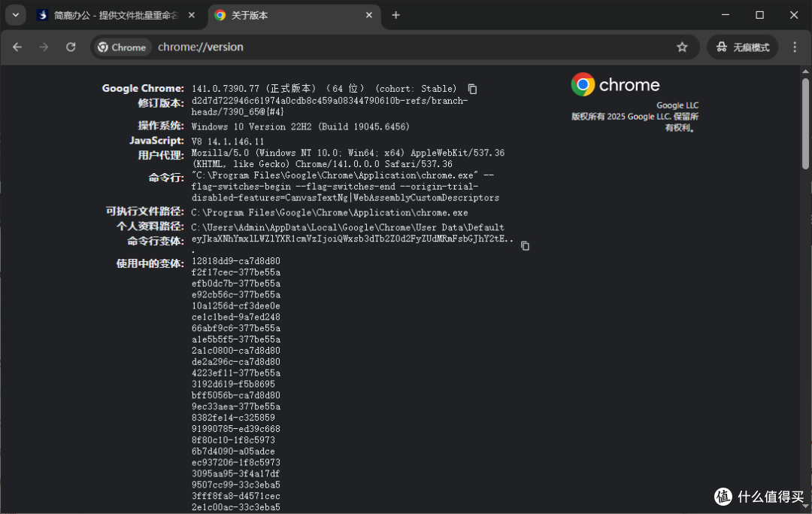Click variation 3fff8fa8-d4571cec

pos(235,496)
